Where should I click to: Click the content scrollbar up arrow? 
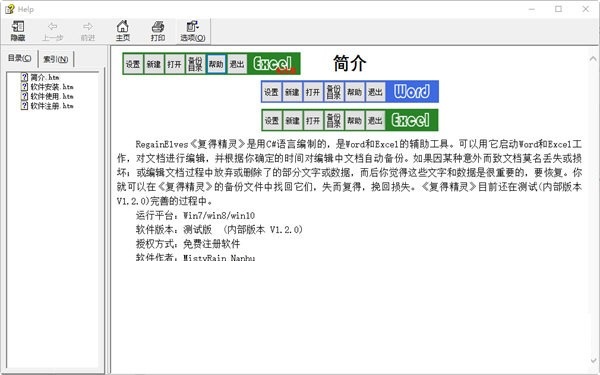click(593, 59)
